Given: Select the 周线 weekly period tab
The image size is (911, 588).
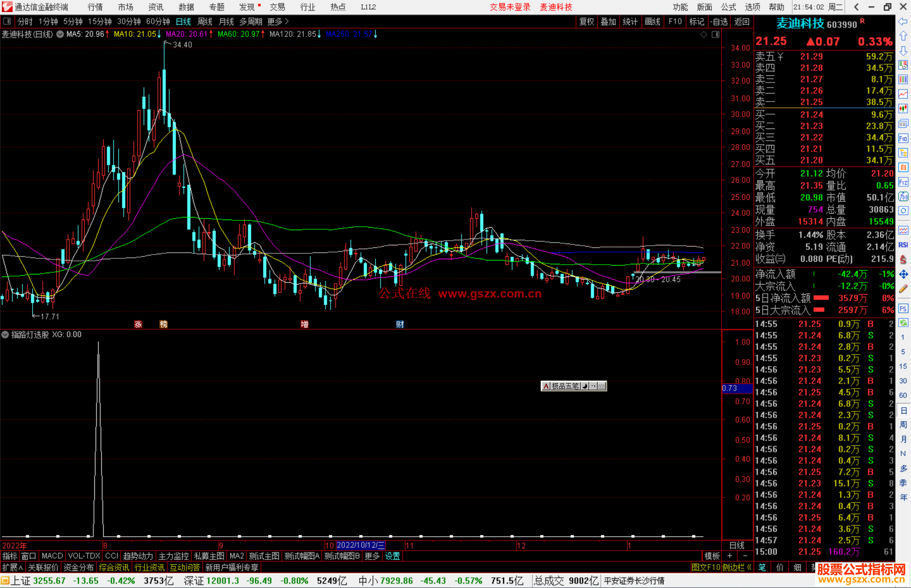Looking at the screenshot, I should (205, 21).
